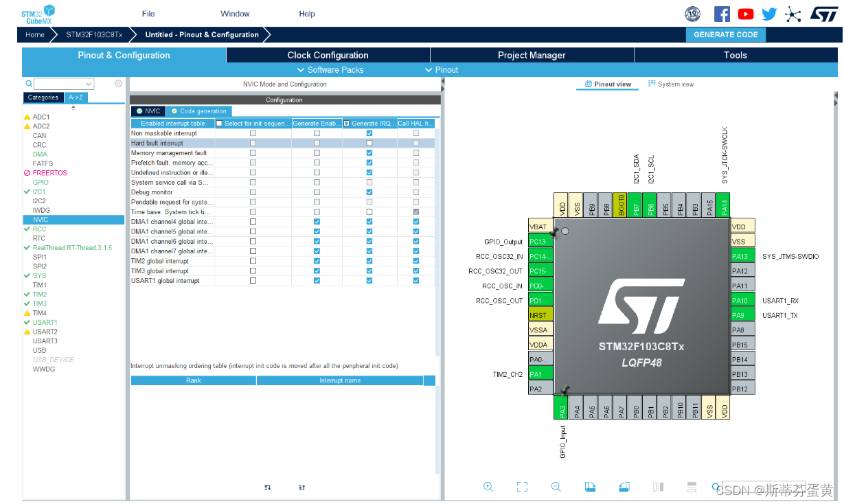Click the GENERATE CODE button
844x504 pixels.
(x=726, y=35)
